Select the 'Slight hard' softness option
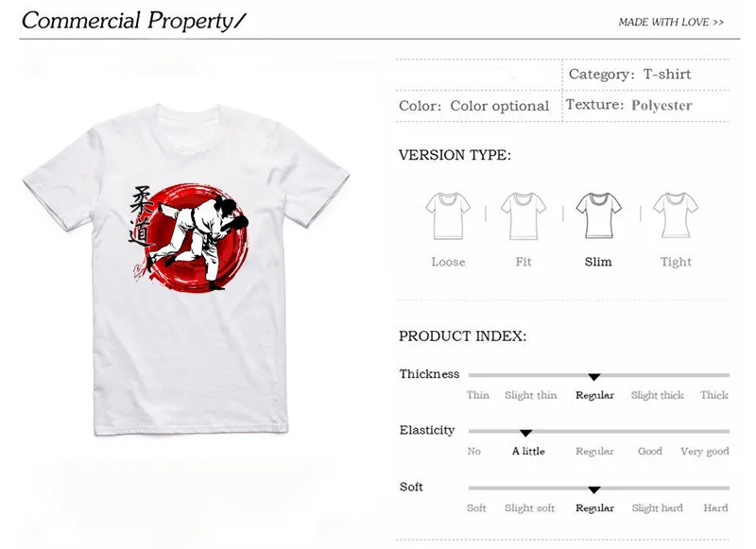 [657, 508]
